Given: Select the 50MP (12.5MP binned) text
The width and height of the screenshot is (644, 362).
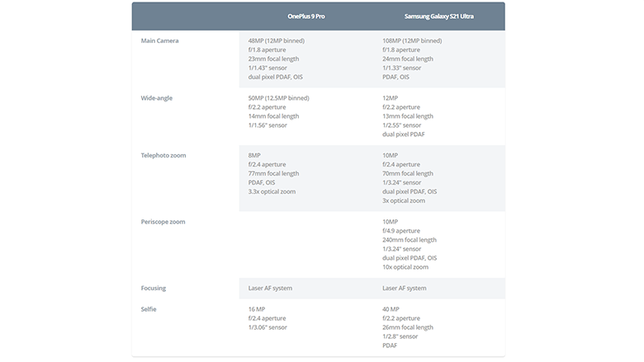Looking at the screenshot, I should click(279, 98).
